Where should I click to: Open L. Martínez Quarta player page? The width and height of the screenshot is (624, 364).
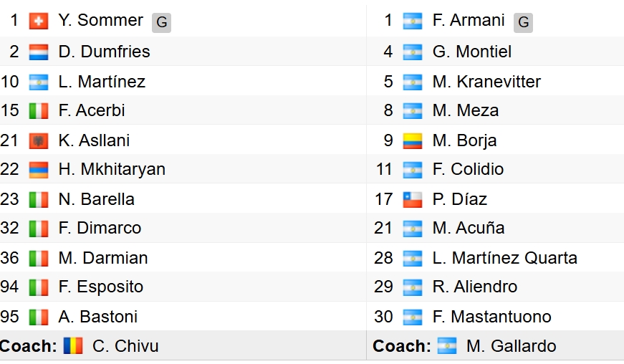[x=504, y=258]
